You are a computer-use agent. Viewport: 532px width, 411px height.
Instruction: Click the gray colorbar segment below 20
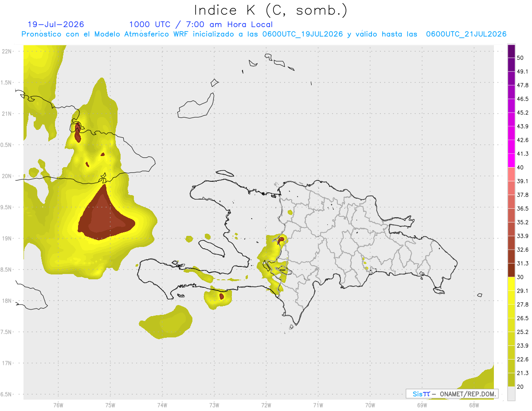point(511,393)
